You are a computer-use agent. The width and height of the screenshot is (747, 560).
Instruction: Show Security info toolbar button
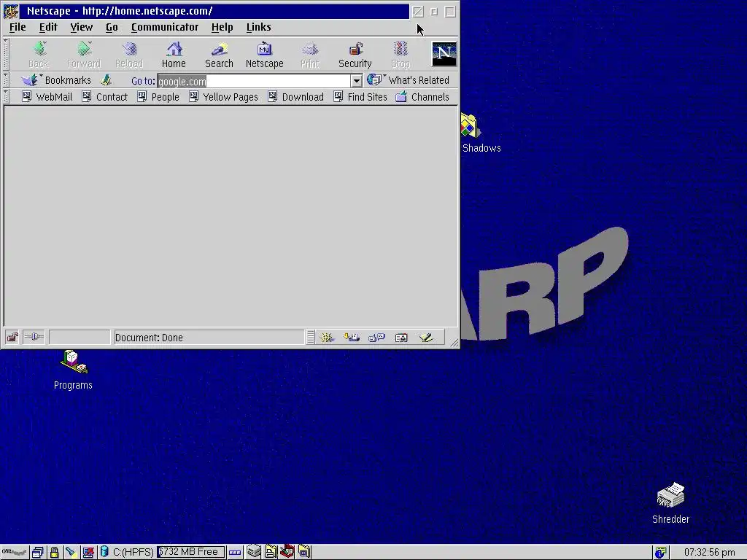coord(355,55)
